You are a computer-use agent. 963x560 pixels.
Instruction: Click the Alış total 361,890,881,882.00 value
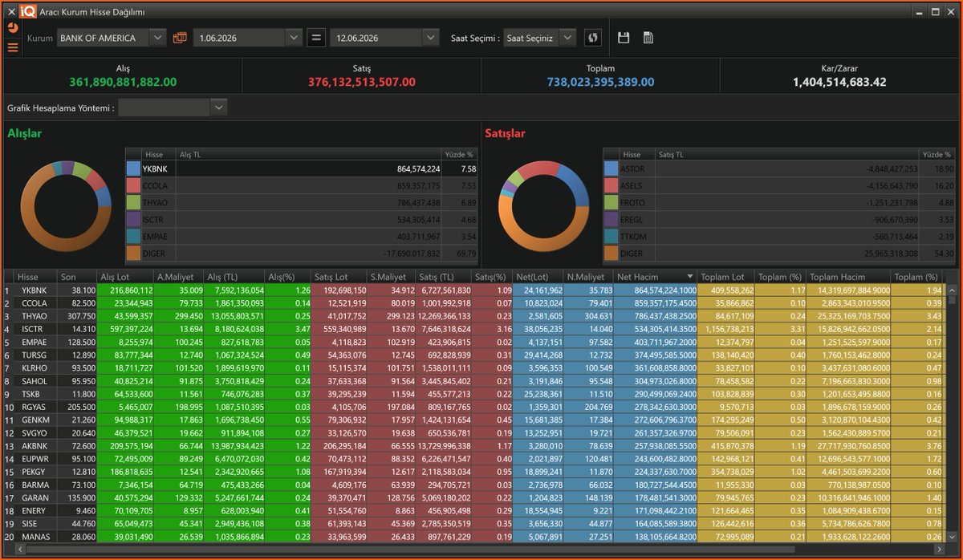coord(123,82)
